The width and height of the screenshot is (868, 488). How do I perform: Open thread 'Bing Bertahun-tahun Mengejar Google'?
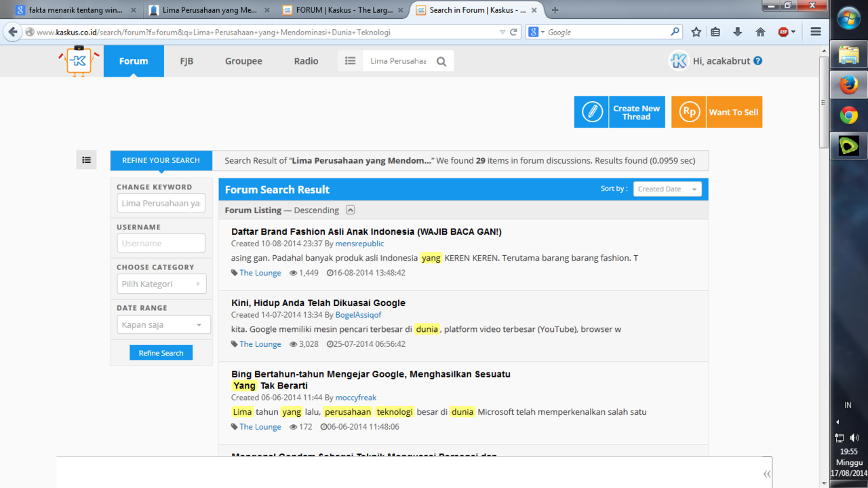pyautogui.click(x=371, y=379)
